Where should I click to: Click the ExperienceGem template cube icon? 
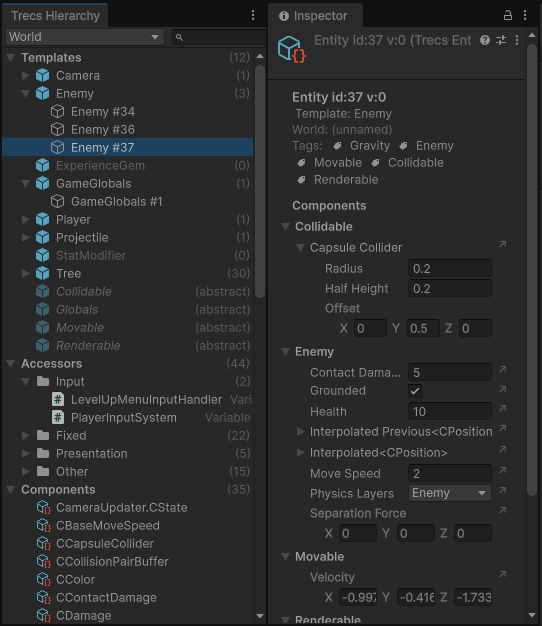coord(42,165)
